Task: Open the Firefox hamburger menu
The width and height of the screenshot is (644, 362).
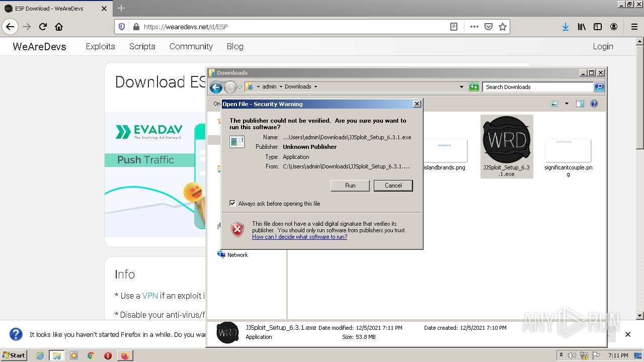Action: pos(634,27)
